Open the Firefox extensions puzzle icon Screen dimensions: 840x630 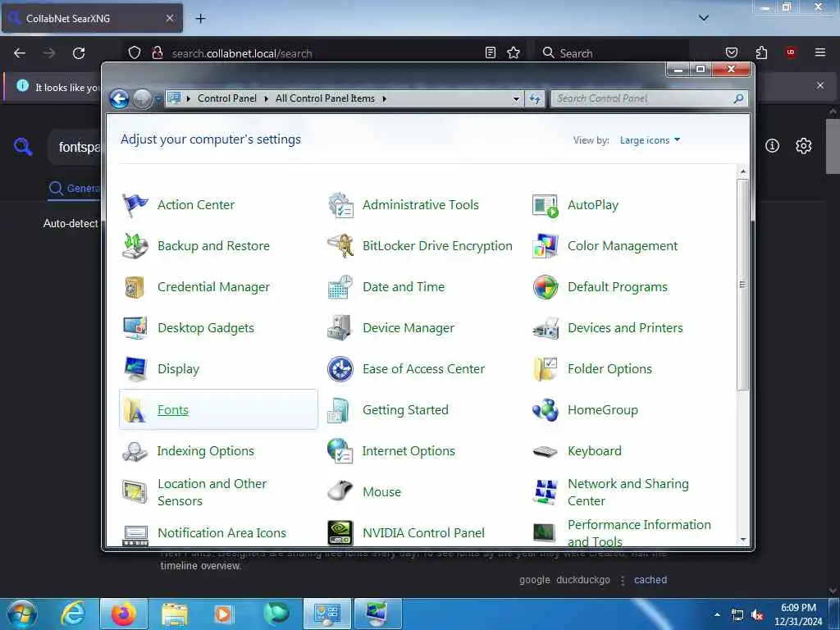[761, 52]
